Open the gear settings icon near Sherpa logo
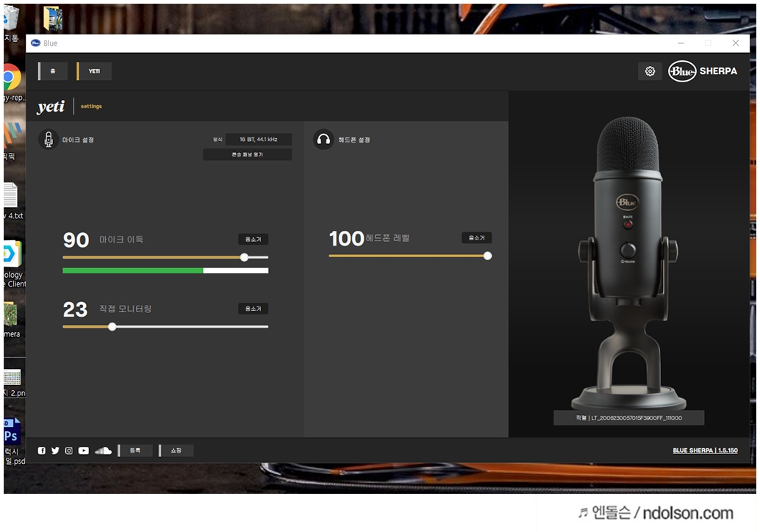The image size is (760, 532). [x=650, y=71]
